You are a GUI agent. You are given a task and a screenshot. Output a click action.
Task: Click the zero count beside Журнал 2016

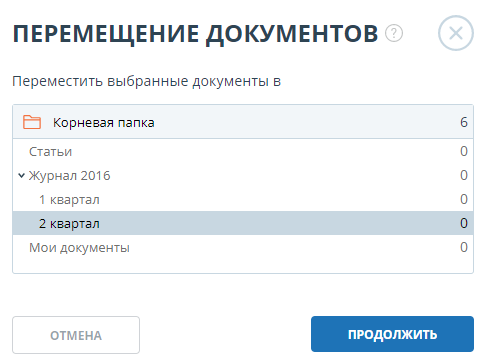(x=464, y=175)
